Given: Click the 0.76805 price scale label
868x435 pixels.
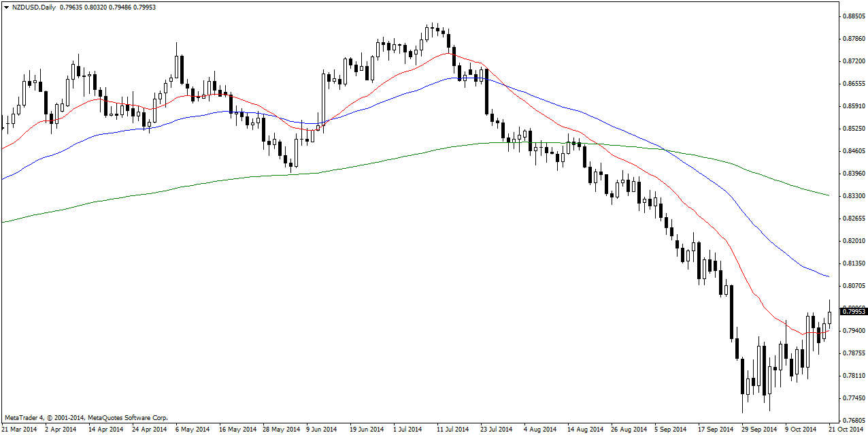Looking at the screenshot, I should pos(853,420).
